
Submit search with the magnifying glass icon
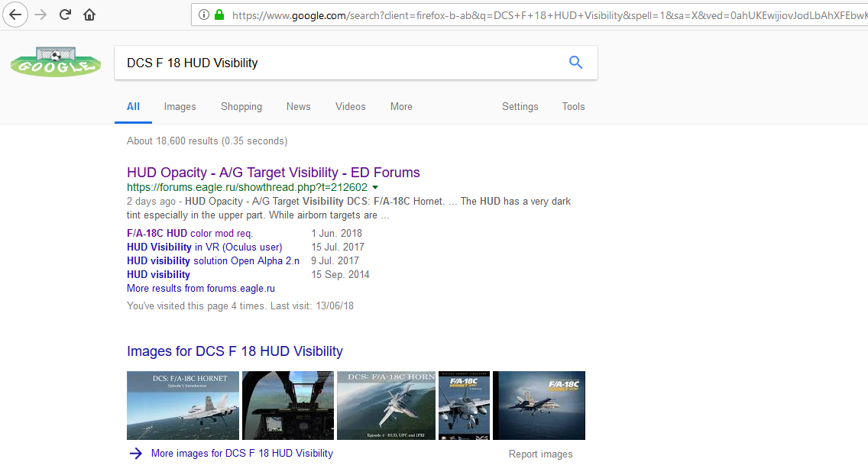(575, 63)
